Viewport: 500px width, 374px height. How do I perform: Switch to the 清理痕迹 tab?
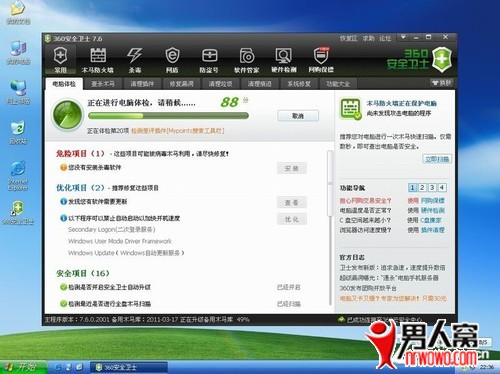[259, 84]
